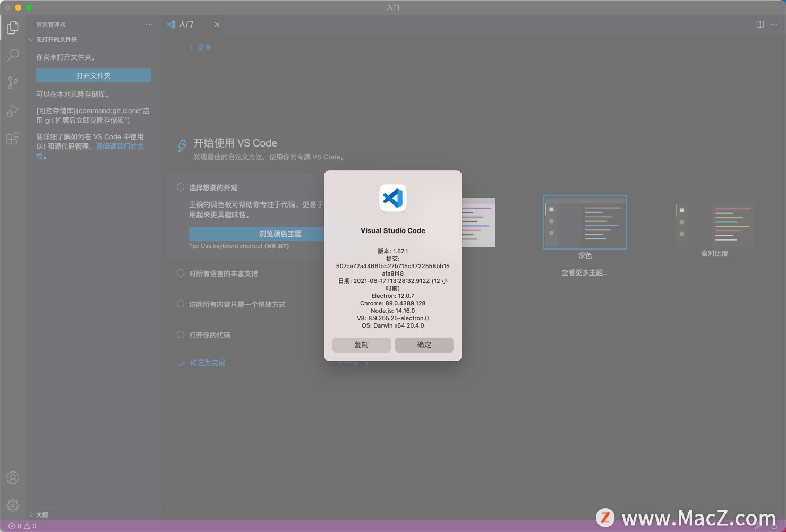Open the Manage gear icon
This screenshot has height=532, width=786.
click(x=13, y=505)
